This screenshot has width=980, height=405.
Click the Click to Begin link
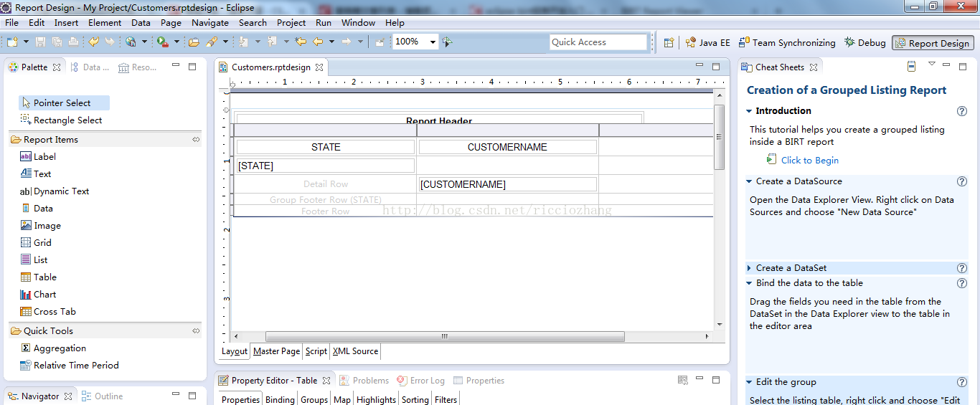pyautogui.click(x=809, y=161)
